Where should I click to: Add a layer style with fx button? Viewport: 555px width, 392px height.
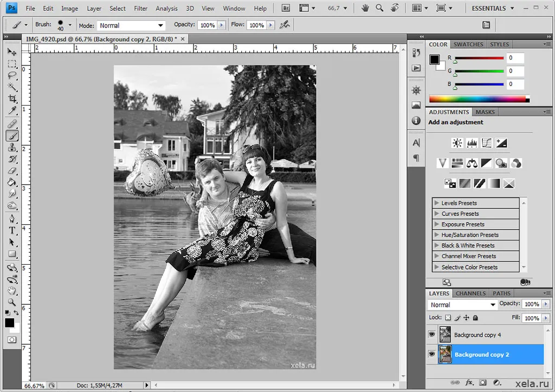coord(469,382)
